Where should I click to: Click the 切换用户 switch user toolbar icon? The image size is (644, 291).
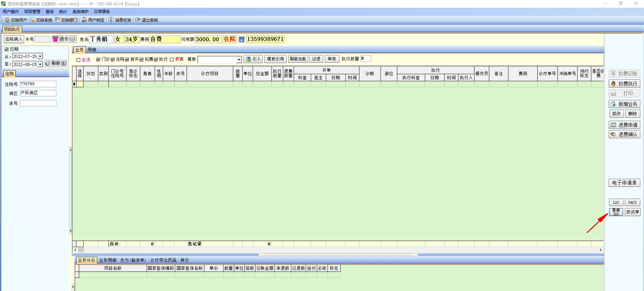click(x=7, y=20)
